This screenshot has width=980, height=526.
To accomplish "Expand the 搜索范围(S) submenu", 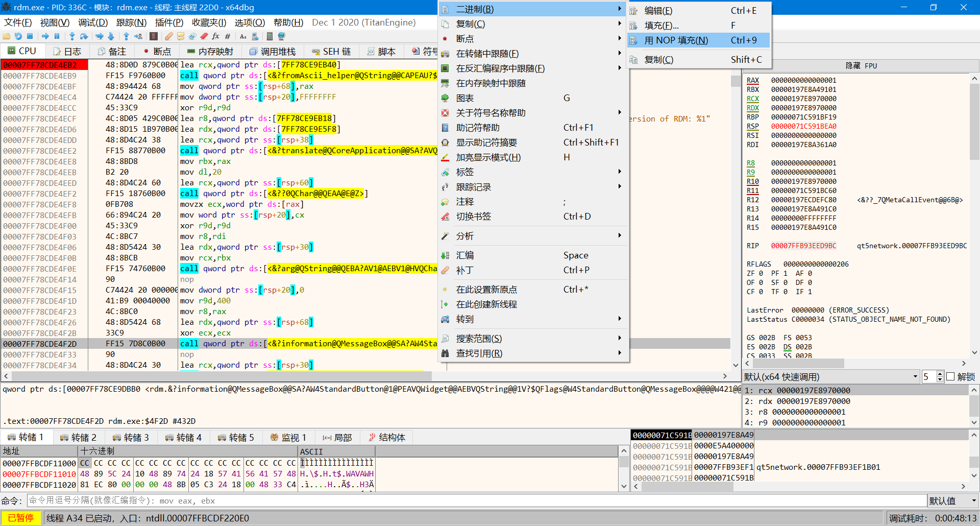I will click(532, 339).
